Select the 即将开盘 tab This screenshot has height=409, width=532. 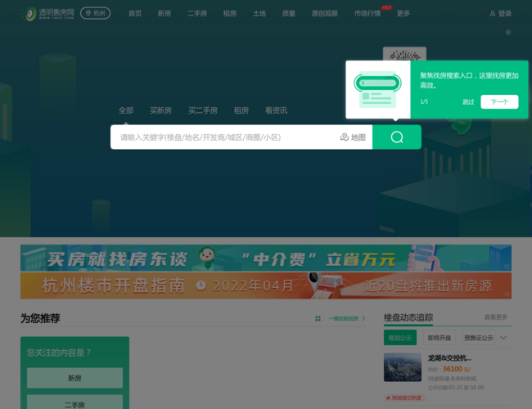(x=440, y=338)
